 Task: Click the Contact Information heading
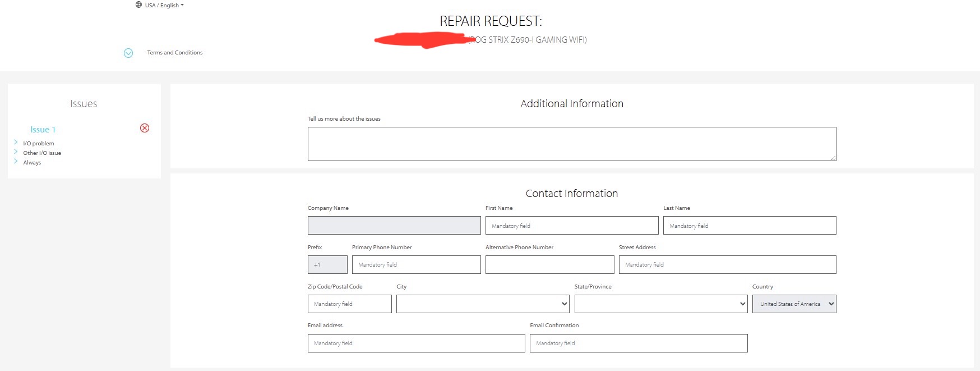pos(572,194)
